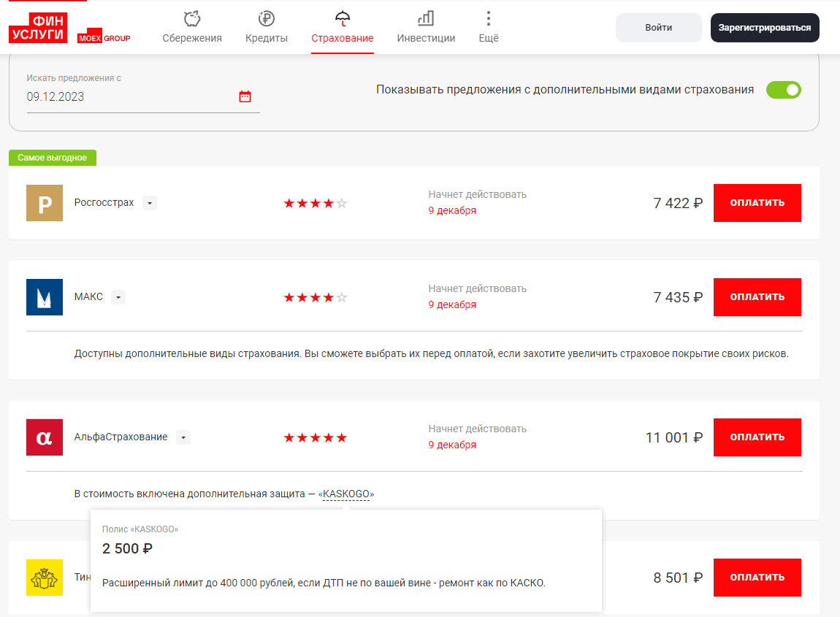This screenshot has height=617, width=840.
Task: Click the 2 500 ₽ KASKOGO policy price
Action: 128,549
